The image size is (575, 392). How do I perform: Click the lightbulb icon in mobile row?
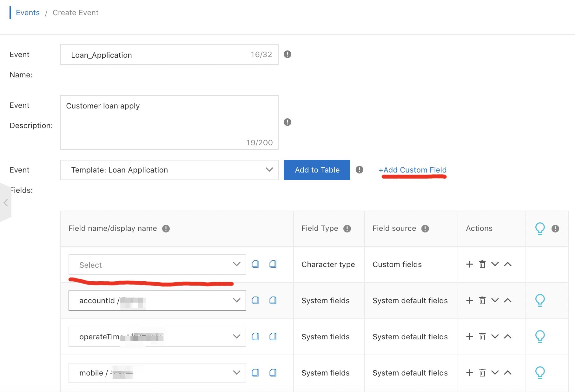540,372
